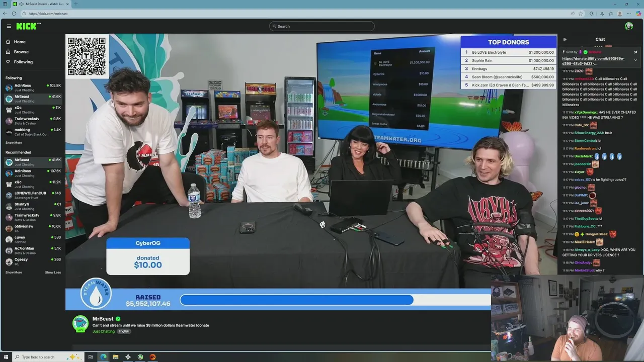This screenshot has width=644, height=362.
Task: View site information lock icon
Action: pos(25,14)
